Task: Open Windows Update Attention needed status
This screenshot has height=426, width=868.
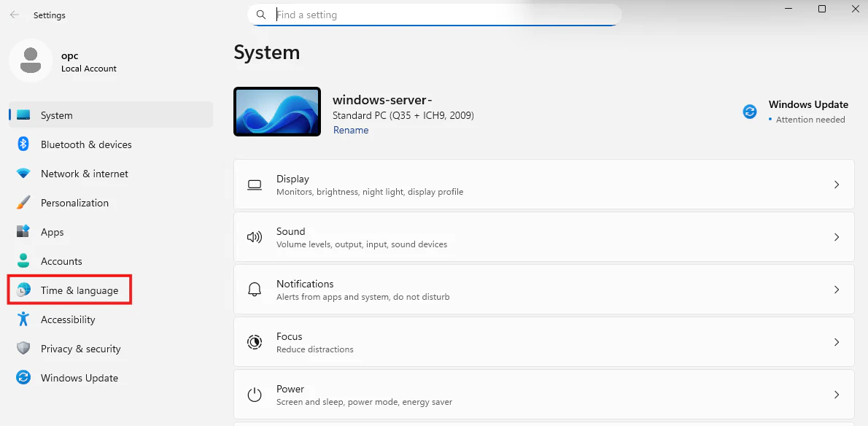Action: tap(810, 120)
